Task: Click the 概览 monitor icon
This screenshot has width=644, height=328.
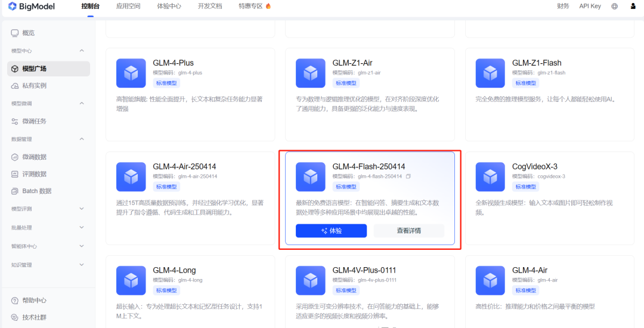Action: [15, 33]
